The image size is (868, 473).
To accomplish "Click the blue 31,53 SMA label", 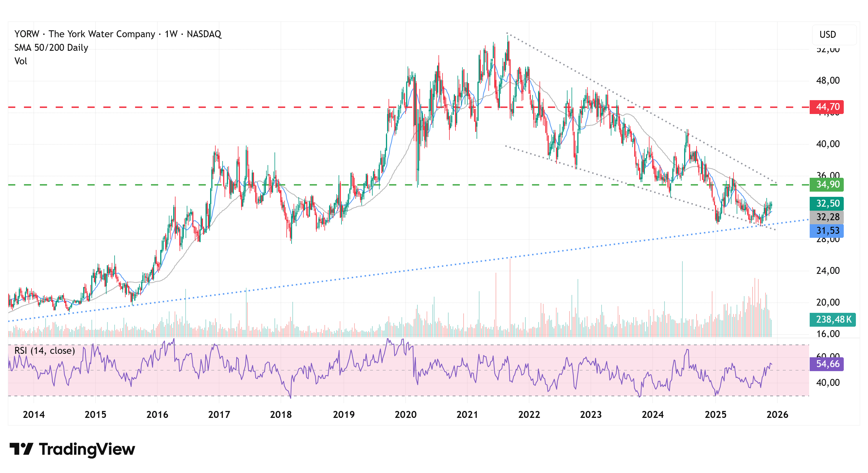I will coord(826,231).
